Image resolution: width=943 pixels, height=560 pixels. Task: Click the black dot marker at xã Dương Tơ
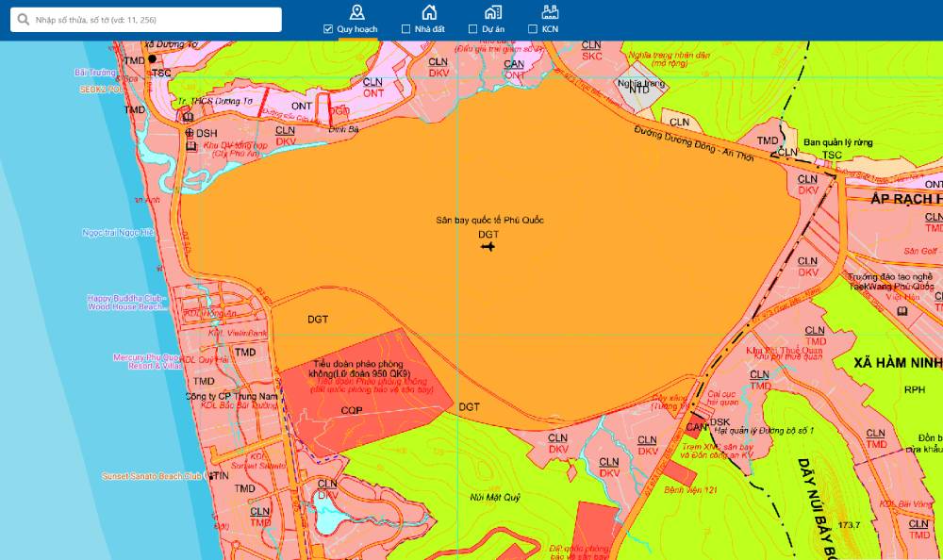click(x=152, y=58)
